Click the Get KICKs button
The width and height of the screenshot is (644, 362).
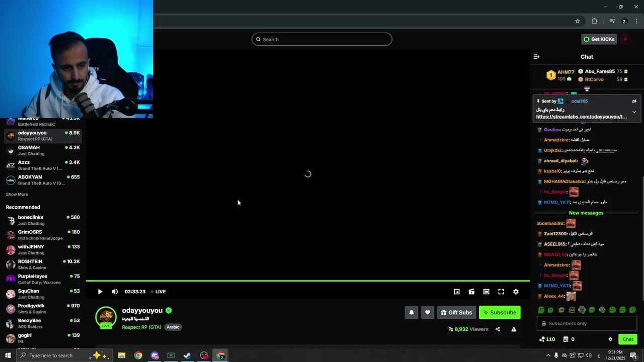(599, 39)
